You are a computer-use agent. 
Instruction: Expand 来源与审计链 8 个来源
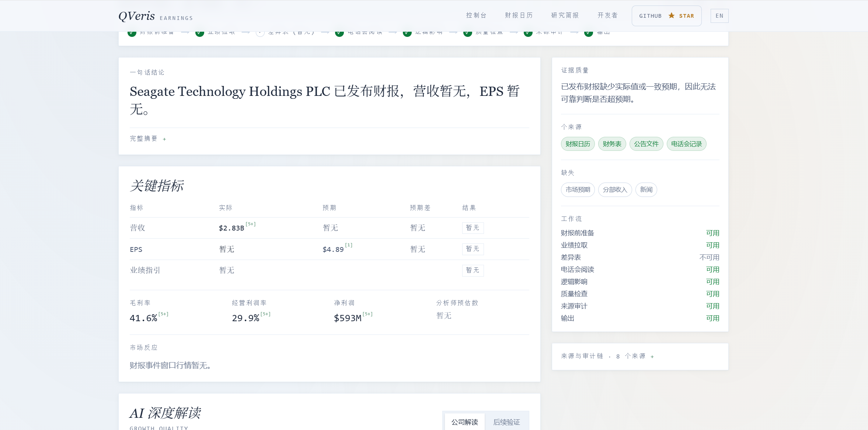click(607, 356)
